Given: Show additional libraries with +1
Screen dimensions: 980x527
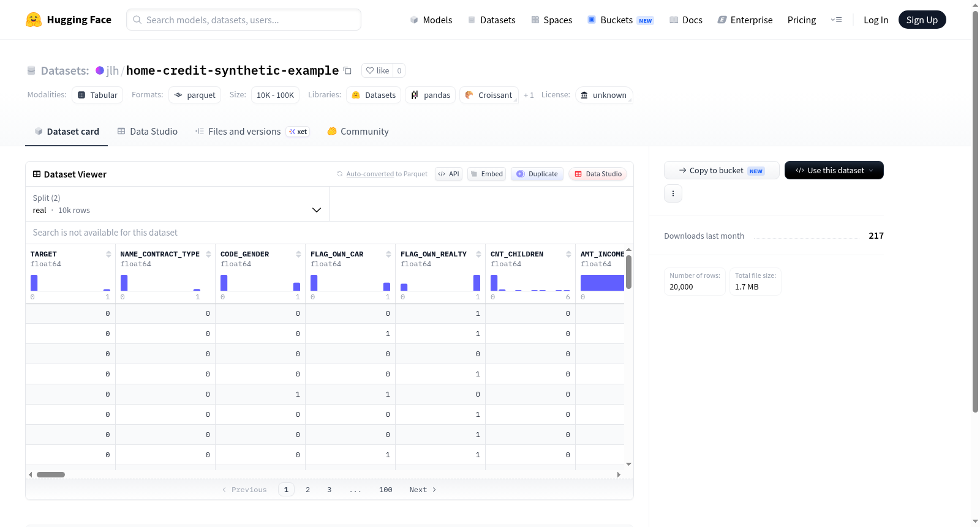Looking at the screenshot, I should pos(529,95).
